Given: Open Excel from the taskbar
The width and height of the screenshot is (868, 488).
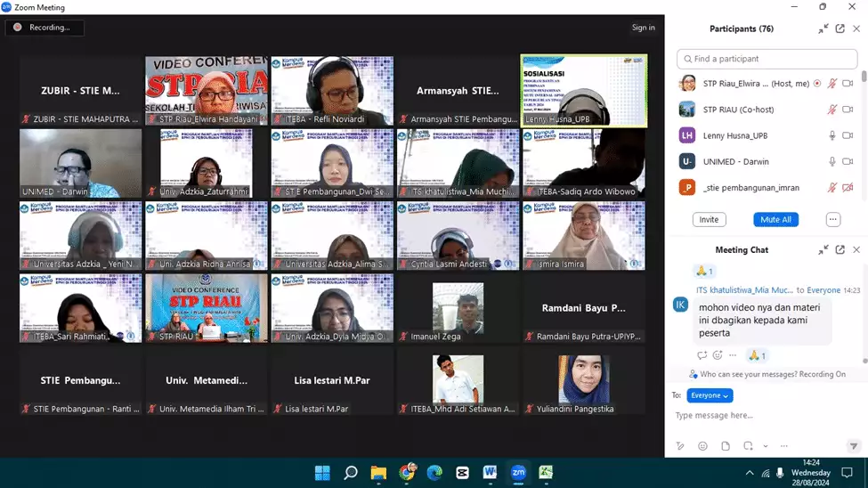Looking at the screenshot, I should tap(546, 473).
